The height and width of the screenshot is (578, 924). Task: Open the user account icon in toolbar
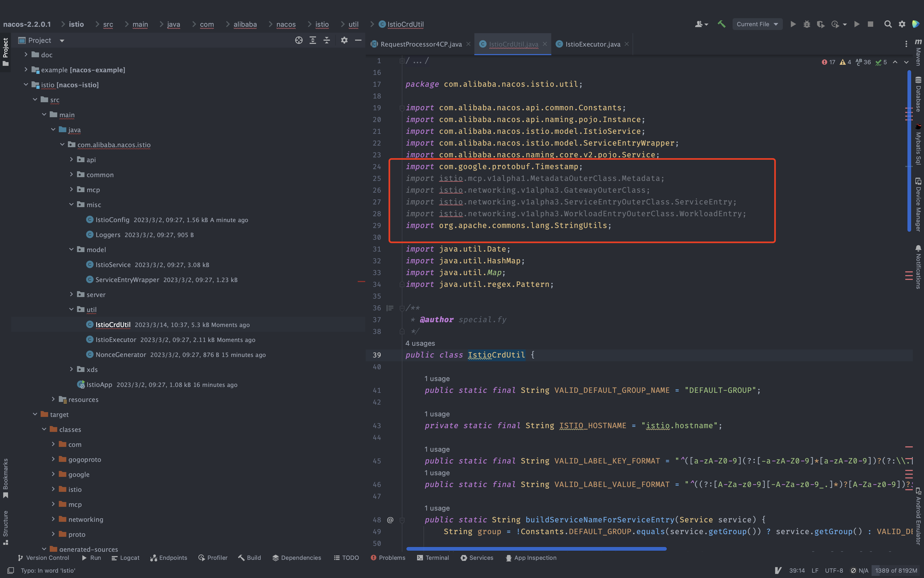[701, 24]
